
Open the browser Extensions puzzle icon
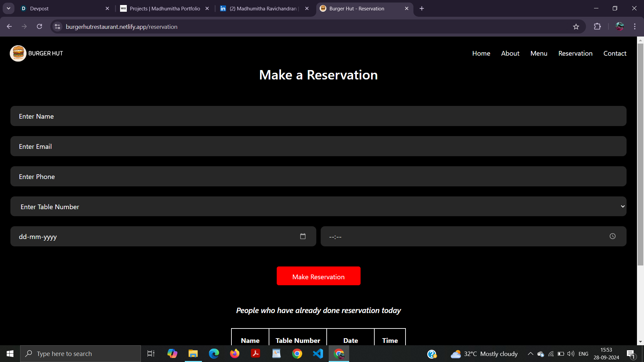click(x=597, y=27)
